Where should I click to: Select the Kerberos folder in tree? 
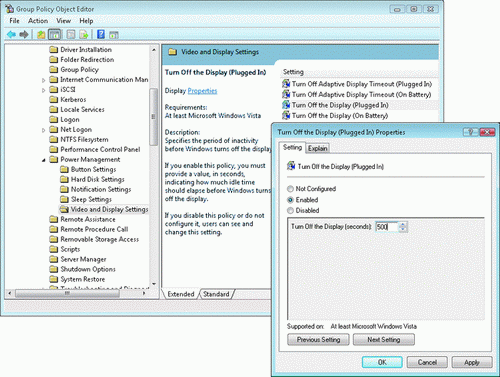(68, 100)
